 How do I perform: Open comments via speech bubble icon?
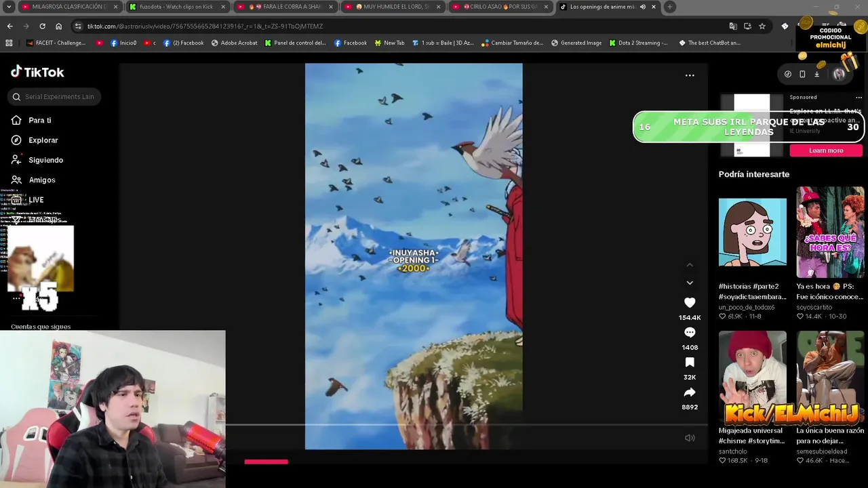click(x=690, y=333)
